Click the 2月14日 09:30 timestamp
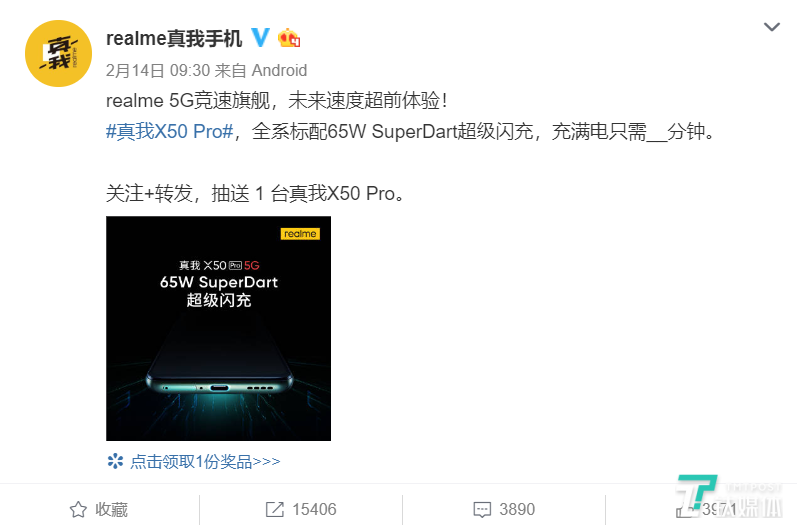 coord(156,70)
